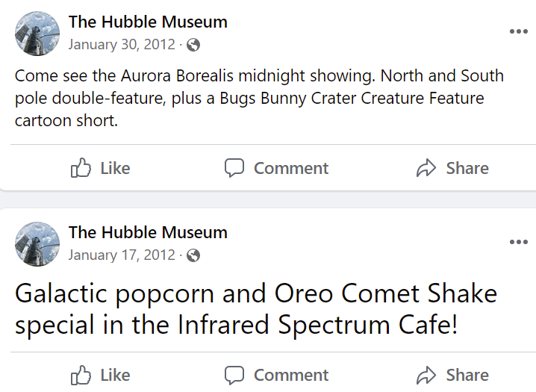Screen dimensions: 536x392
Task: Click the comment bubble icon on the Aurora Borealis post
Action: point(234,168)
